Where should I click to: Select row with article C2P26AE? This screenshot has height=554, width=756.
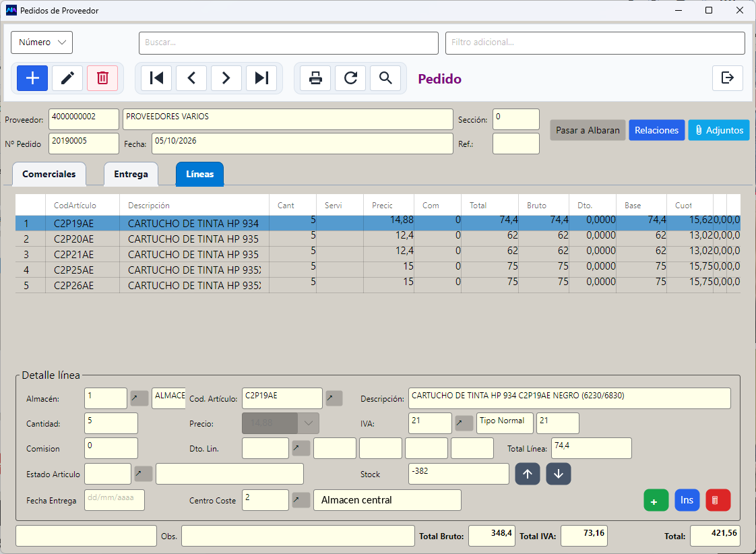[x=378, y=285]
